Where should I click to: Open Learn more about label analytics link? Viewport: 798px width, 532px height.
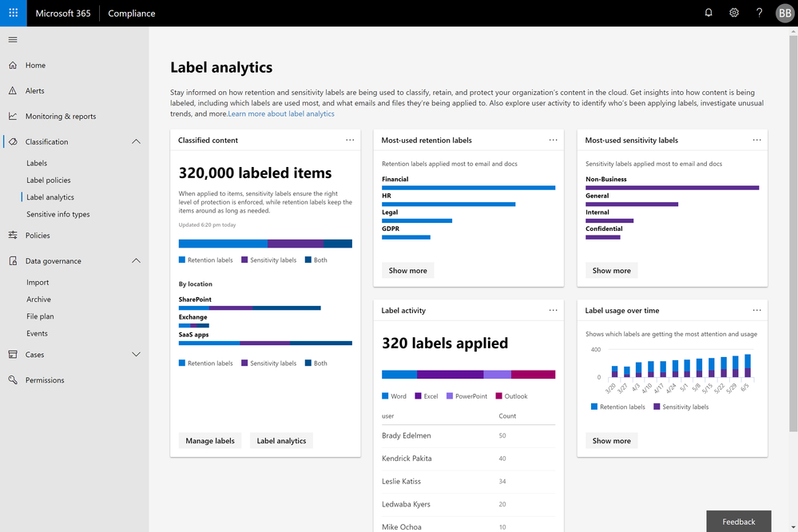tap(281, 113)
